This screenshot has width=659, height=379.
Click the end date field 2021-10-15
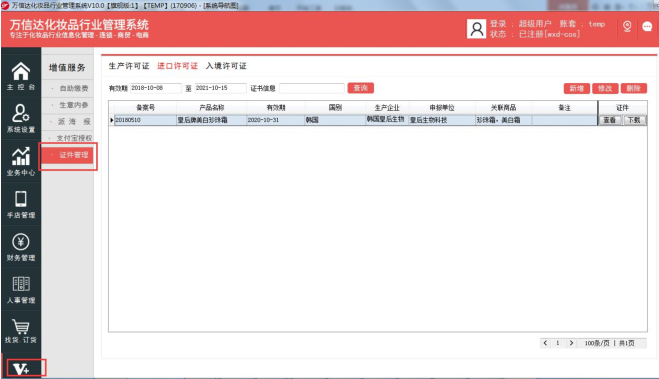(x=220, y=88)
